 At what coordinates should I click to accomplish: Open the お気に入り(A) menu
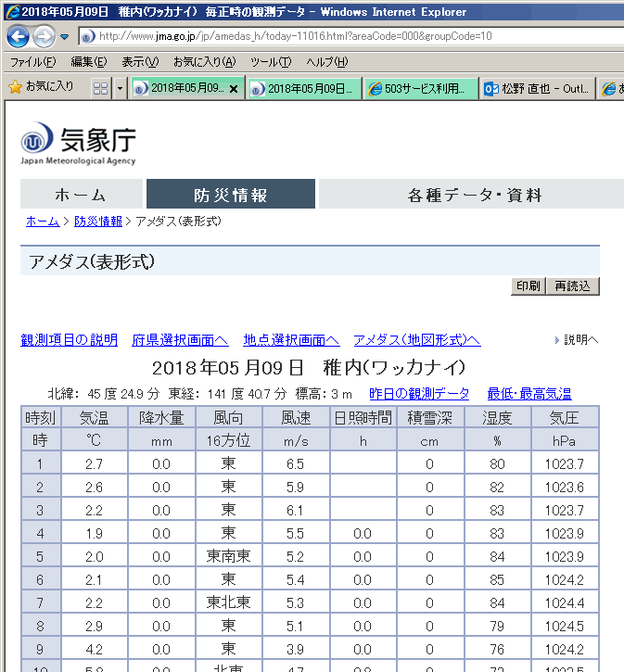204,62
